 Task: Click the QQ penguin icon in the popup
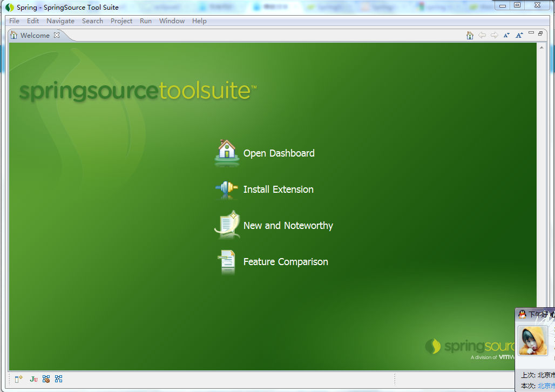(522, 314)
